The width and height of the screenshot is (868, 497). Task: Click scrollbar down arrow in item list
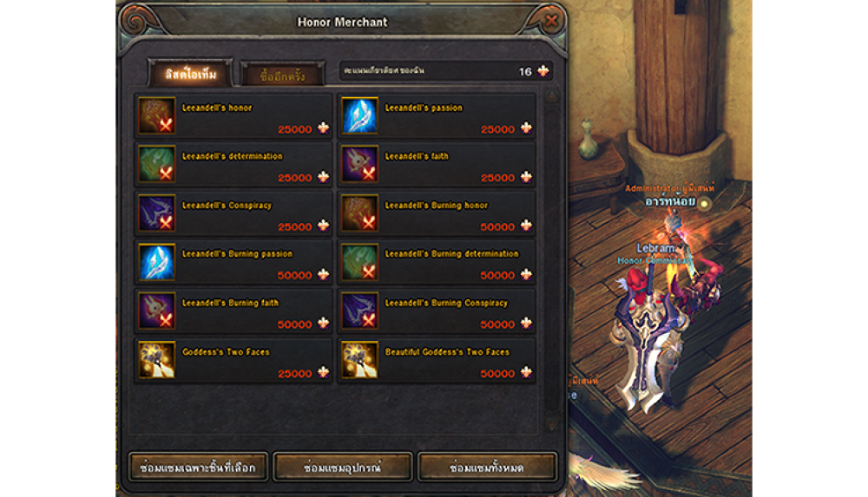(551, 425)
